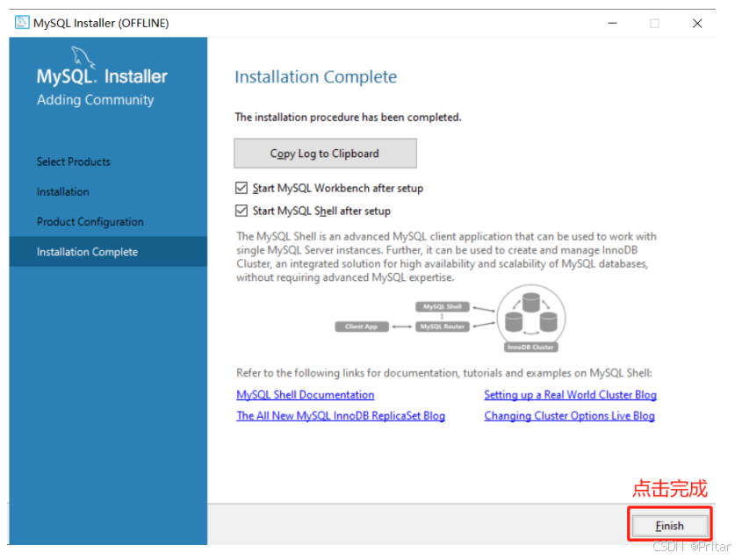Click the MySQL Shell box in diagram
742x560 pixels.
443,307
